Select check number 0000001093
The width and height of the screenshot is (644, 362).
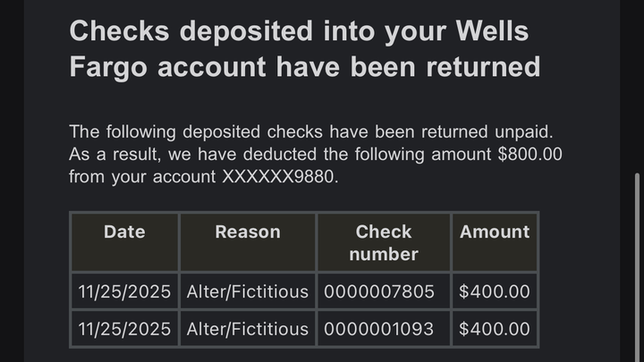[379, 329]
